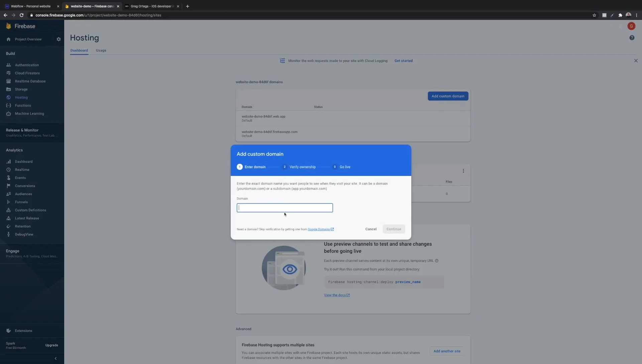Click the Firebase logo

(21, 26)
